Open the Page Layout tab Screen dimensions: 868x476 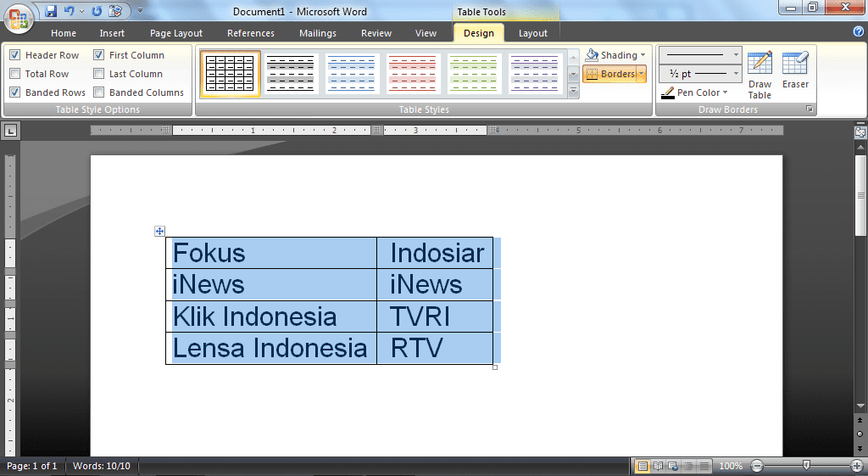[176, 33]
